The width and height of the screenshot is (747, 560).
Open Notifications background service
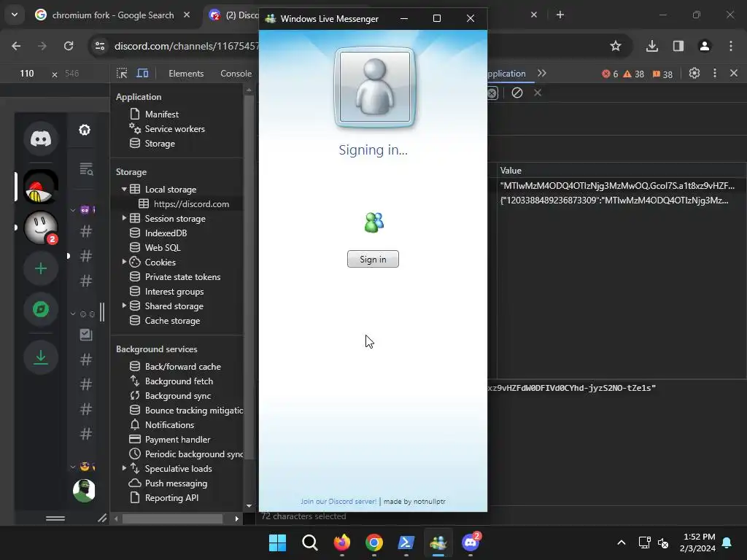click(169, 425)
